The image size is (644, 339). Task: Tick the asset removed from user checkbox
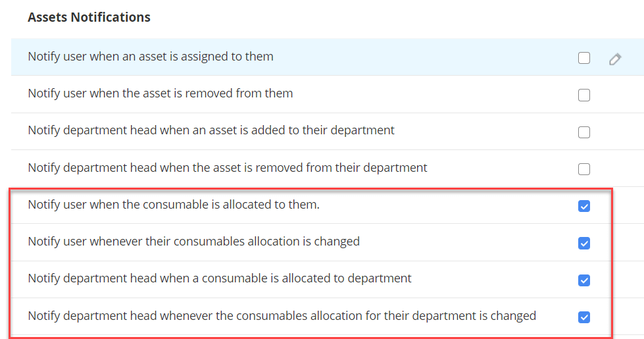(x=584, y=95)
